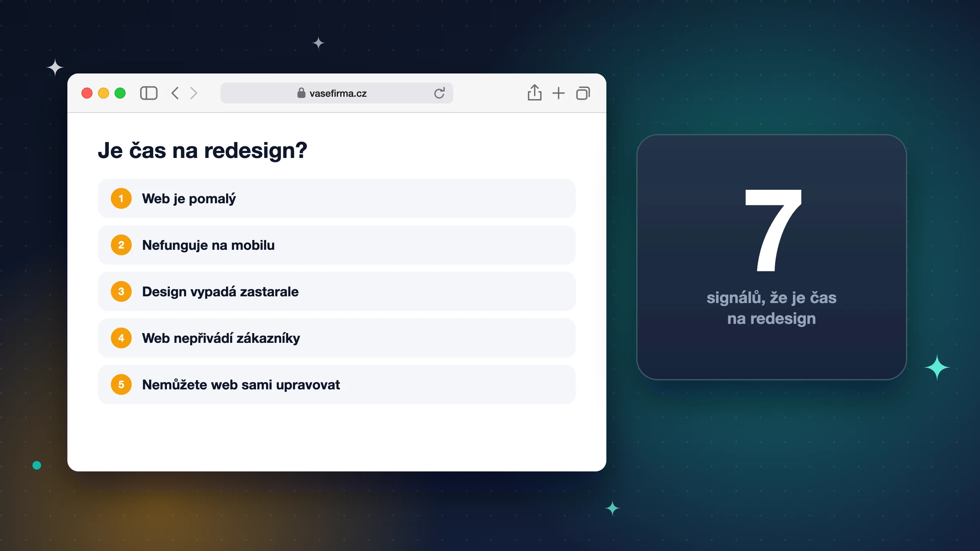This screenshot has height=551, width=980.
Task: Show the tab overview icon
Action: pos(583,93)
